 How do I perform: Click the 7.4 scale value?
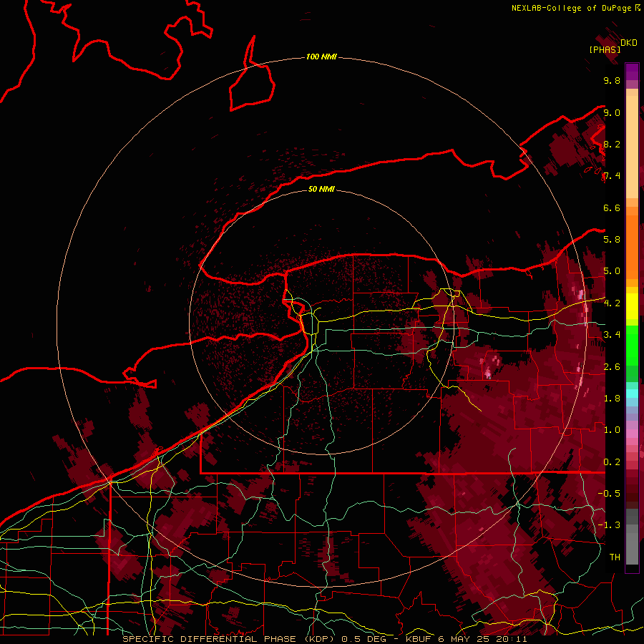tap(612, 176)
